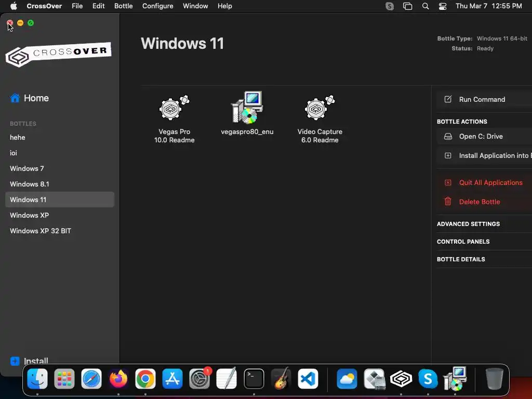Select the ioi bottle
Viewport: 532px width, 399px height.
pyautogui.click(x=60, y=153)
